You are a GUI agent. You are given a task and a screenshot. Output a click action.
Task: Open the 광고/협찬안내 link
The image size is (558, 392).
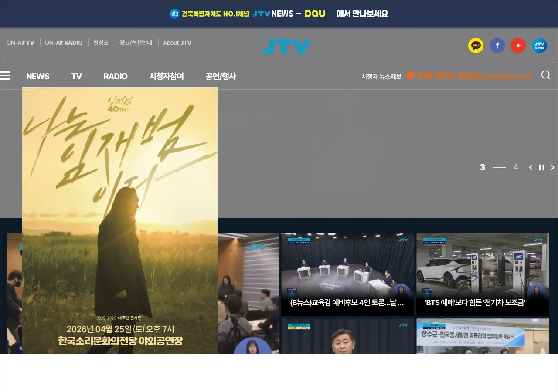[x=136, y=43]
